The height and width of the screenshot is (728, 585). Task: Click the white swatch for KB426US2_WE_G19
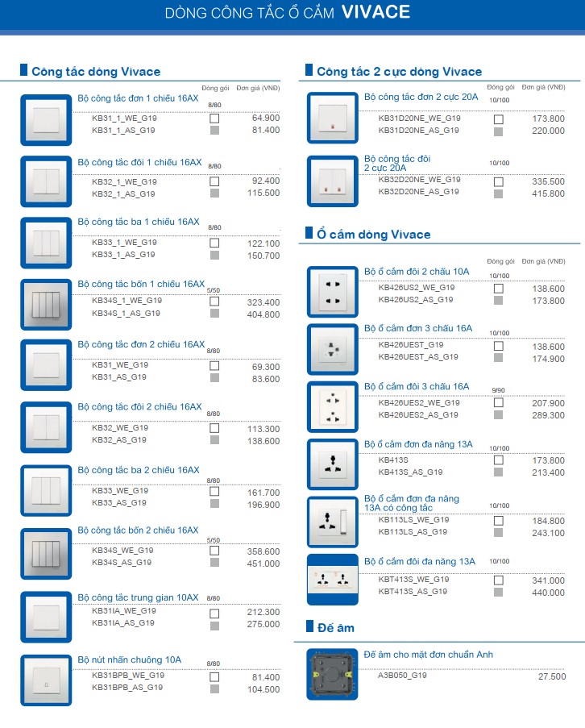[498, 289]
